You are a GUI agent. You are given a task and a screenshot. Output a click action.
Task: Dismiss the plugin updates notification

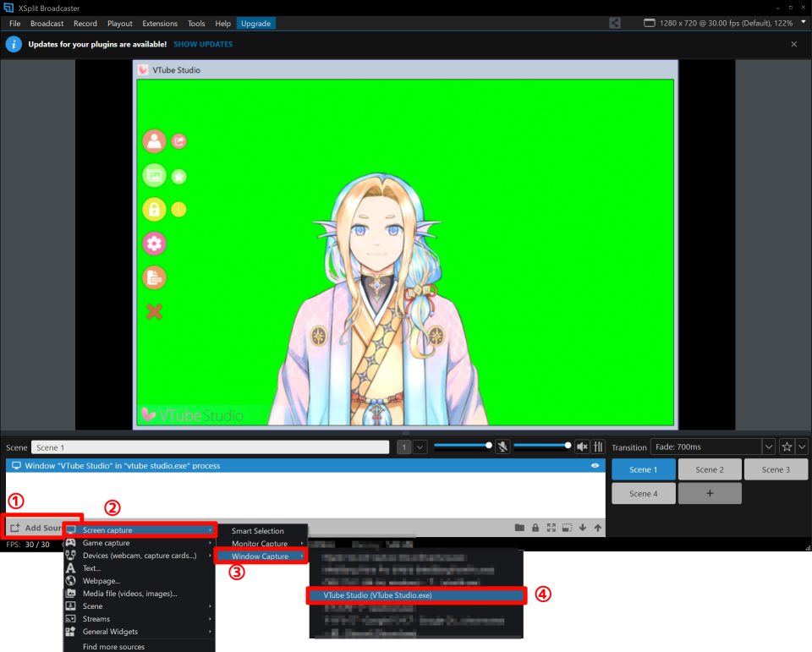click(x=794, y=44)
